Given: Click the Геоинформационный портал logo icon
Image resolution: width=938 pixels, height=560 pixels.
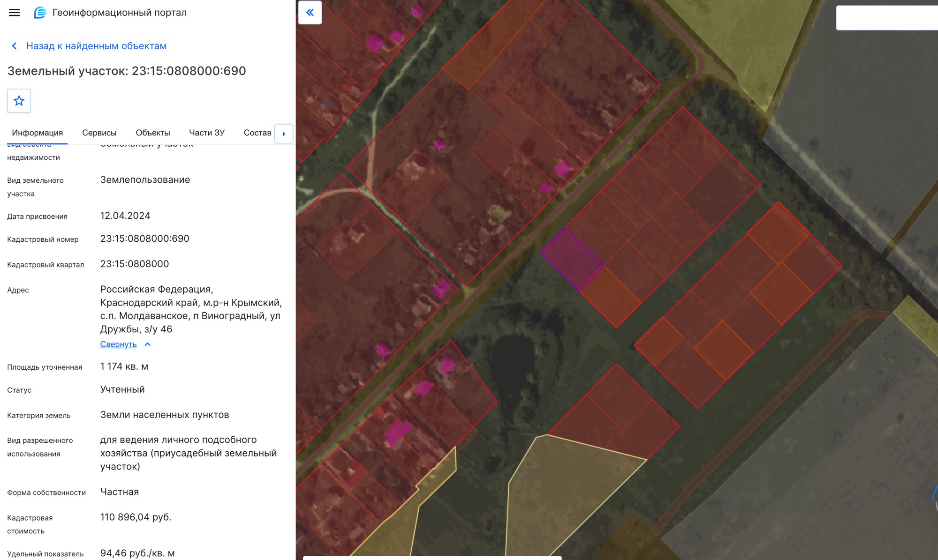Looking at the screenshot, I should coord(40,13).
